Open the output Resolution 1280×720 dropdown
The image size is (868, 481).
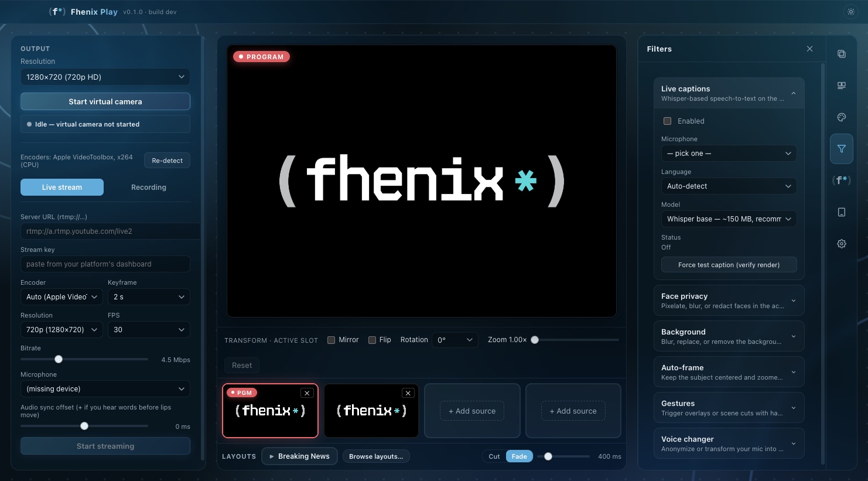pyautogui.click(x=105, y=77)
